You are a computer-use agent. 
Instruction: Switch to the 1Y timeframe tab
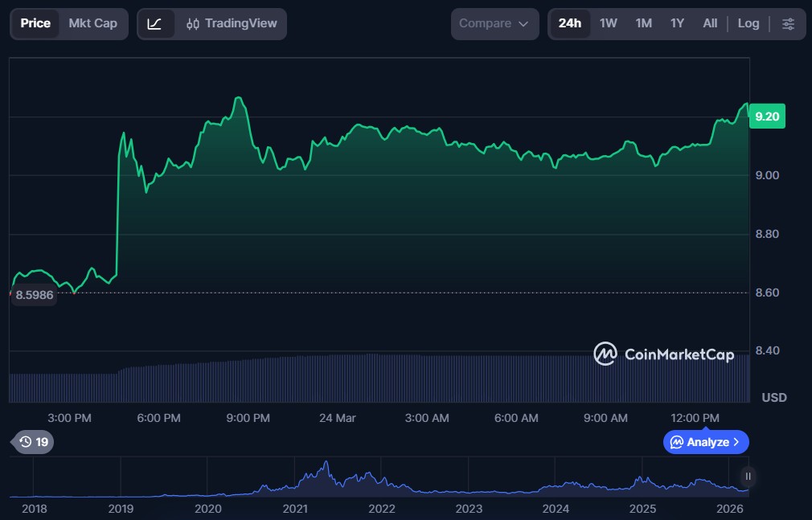pyautogui.click(x=678, y=23)
